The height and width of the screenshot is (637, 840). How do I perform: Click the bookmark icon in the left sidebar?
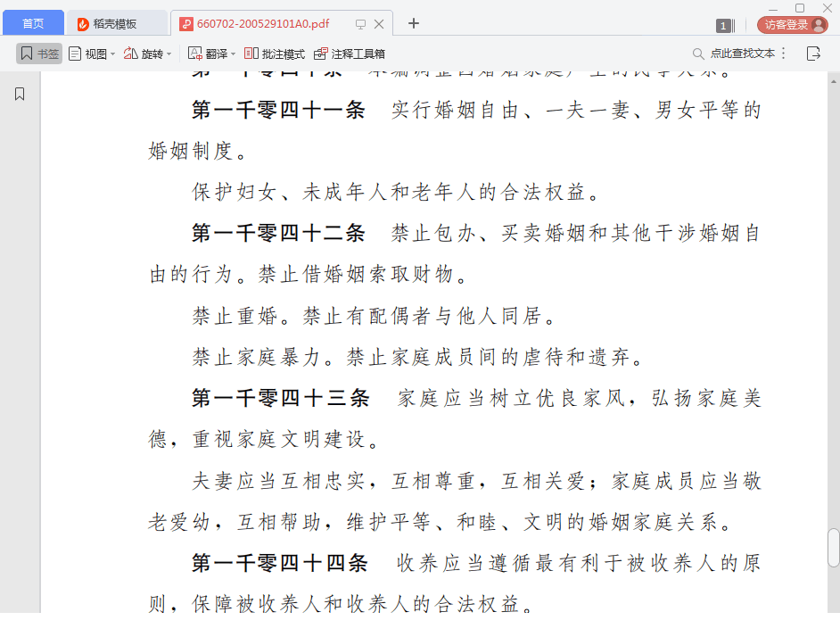pos(19,92)
